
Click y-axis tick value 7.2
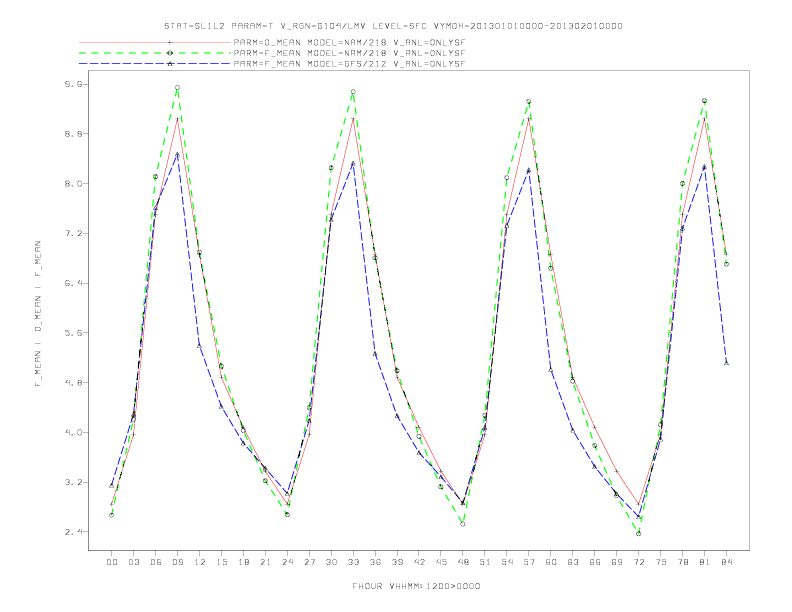tap(72, 233)
